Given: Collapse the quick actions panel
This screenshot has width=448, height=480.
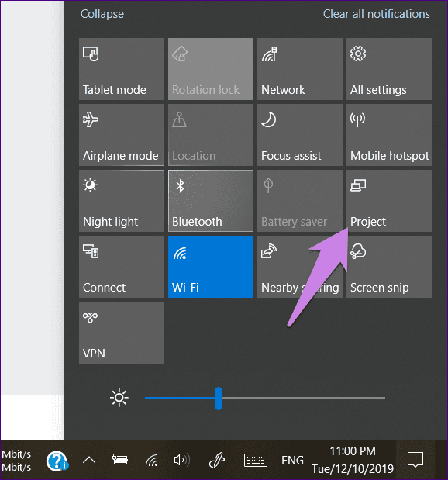Looking at the screenshot, I should click(102, 14).
